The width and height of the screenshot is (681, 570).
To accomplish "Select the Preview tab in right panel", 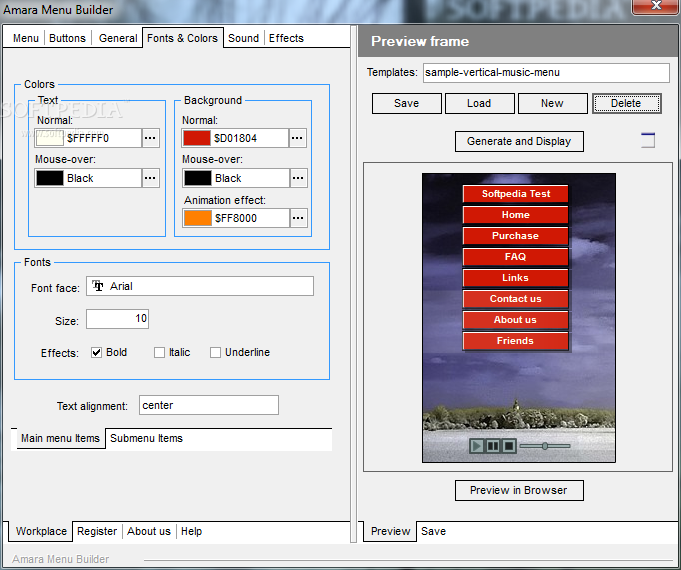I will coord(390,531).
